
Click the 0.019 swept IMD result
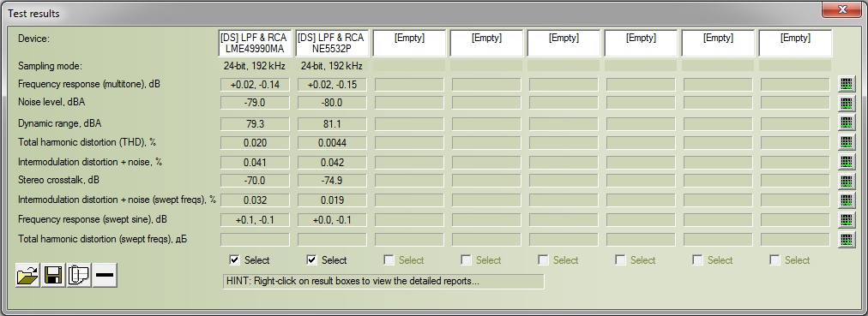click(x=332, y=200)
